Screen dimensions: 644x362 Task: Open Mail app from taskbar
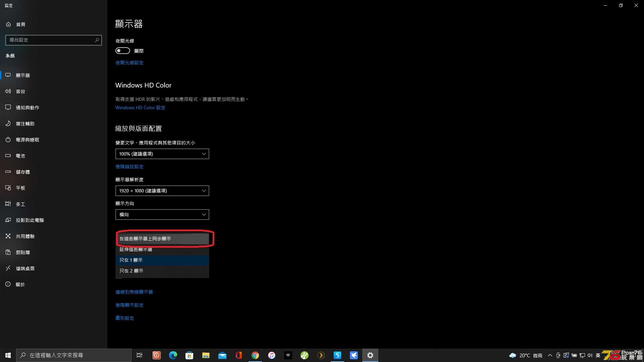(222, 355)
